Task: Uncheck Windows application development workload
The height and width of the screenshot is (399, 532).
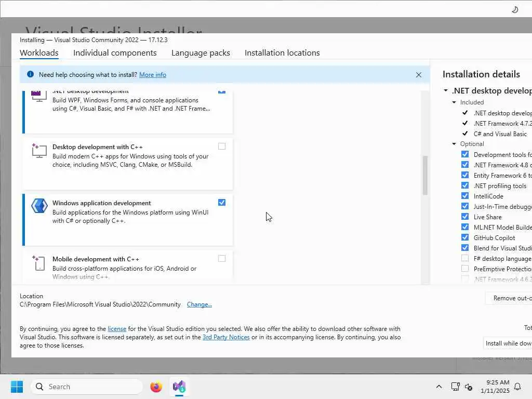Action: pos(221,203)
